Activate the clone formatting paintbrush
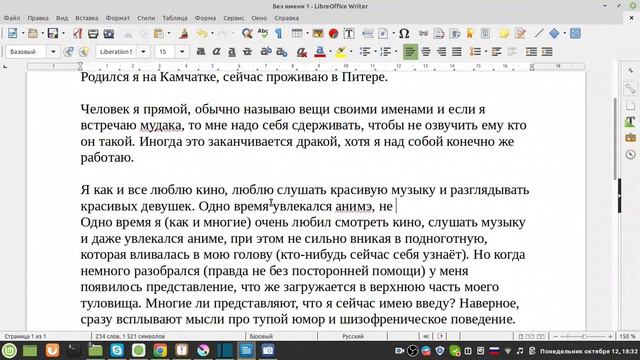The image size is (640, 360). point(183,33)
